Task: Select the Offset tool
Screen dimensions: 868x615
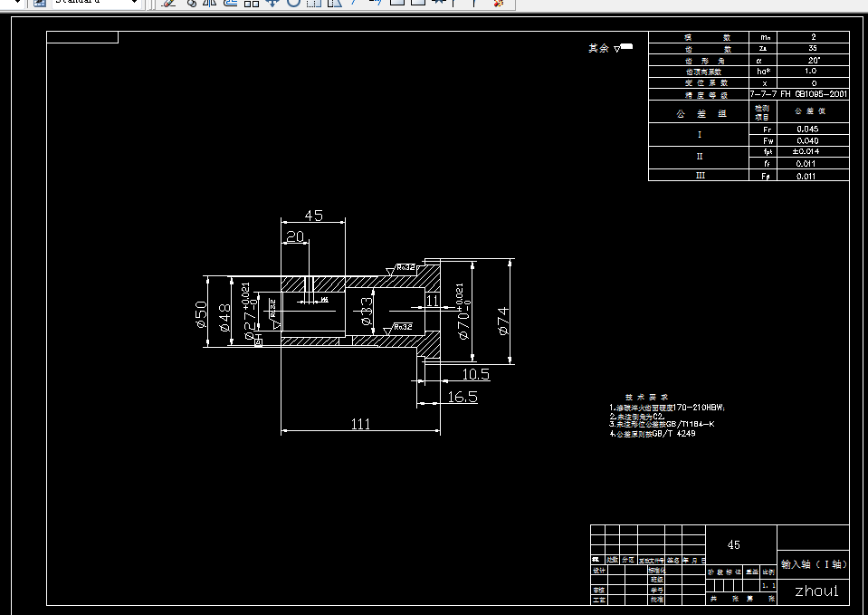Action: point(231,3)
